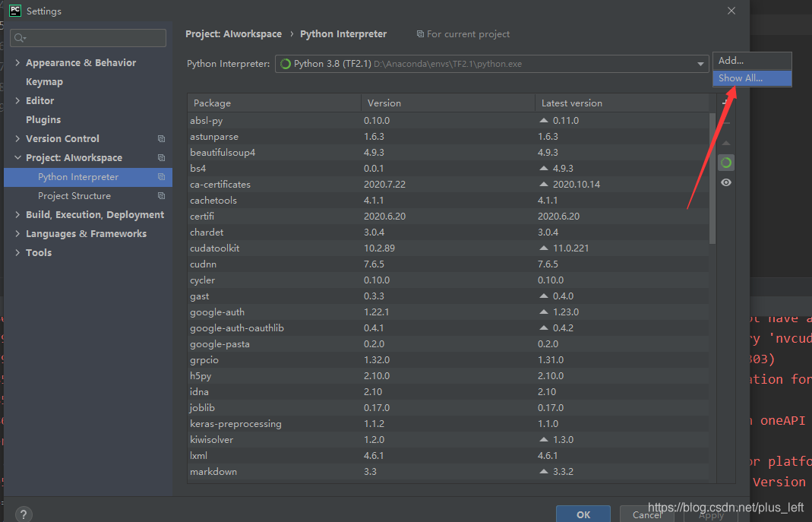The image size is (812, 522).
Task: Sort by the Package column header
Action: click(x=274, y=103)
